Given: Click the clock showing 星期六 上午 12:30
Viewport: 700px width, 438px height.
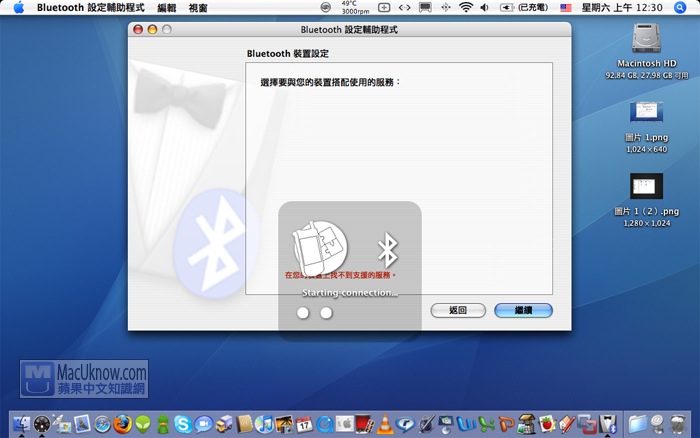Looking at the screenshot, I should (622, 8).
